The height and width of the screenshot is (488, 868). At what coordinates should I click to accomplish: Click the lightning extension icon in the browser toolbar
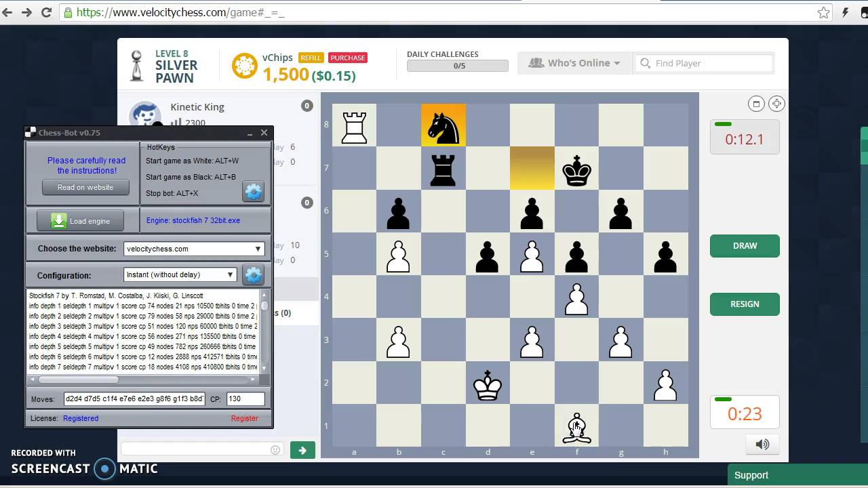point(846,12)
